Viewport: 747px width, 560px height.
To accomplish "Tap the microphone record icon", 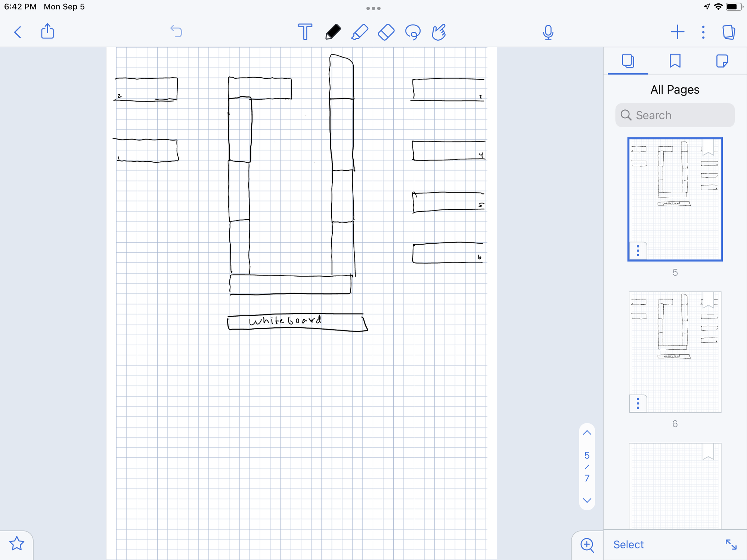I will (x=548, y=32).
